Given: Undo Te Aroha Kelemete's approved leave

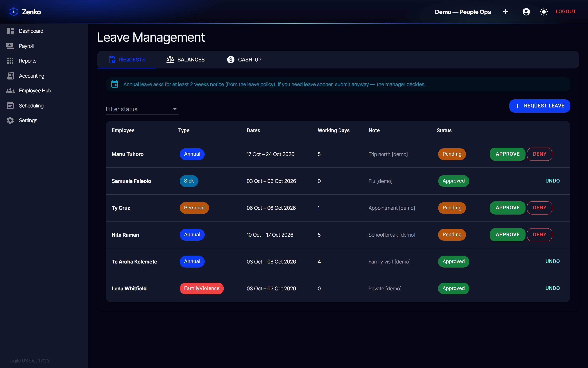Looking at the screenshot, I should (x=552, y=261).
